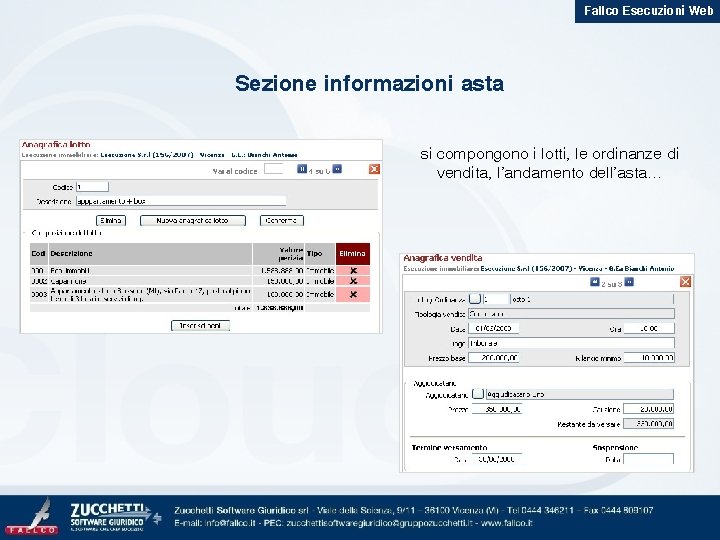Click the Tipo column header
The height and width of the screenshot is (540, 720).
320,253
